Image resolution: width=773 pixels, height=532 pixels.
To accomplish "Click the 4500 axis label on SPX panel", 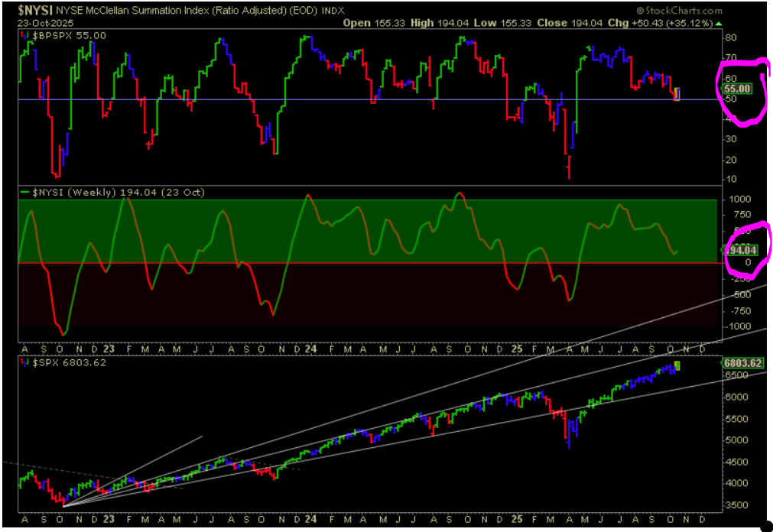I will [x=735, y=462].
